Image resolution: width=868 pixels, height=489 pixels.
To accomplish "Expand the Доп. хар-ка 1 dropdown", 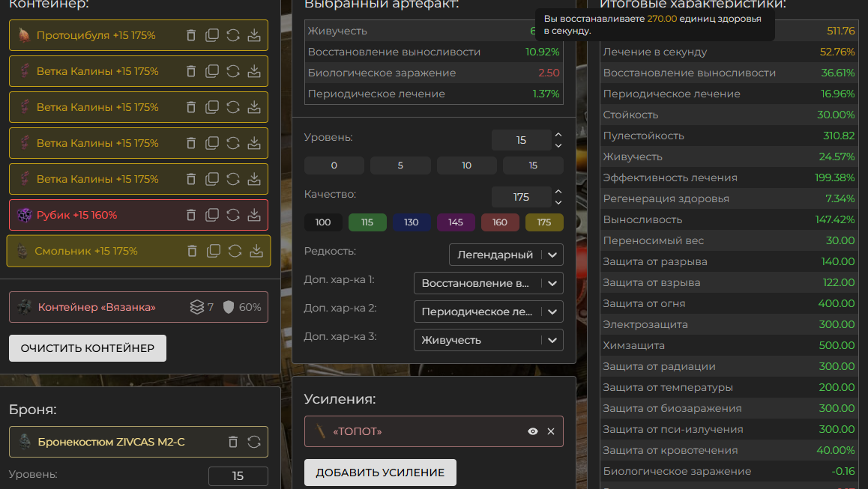I will [x=488, y=283].
